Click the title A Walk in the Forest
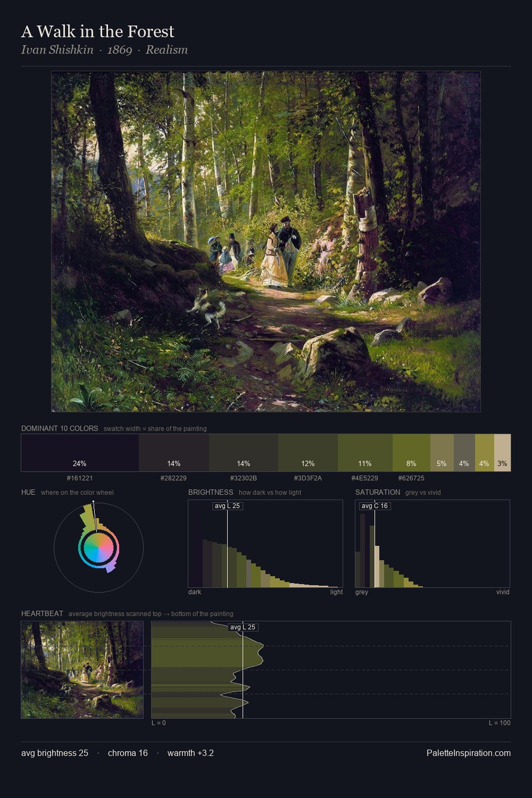 98,31
